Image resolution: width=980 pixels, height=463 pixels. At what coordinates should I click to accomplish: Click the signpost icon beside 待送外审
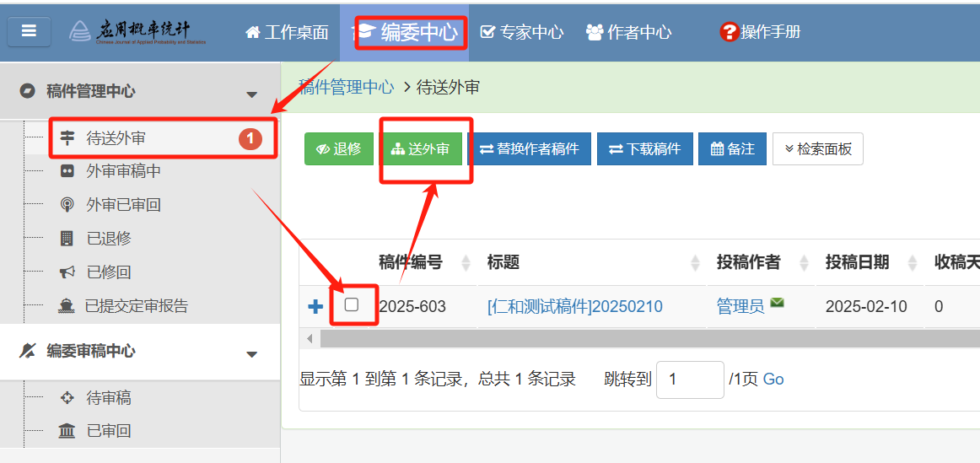pyautogui.click(x=67, y=138)
